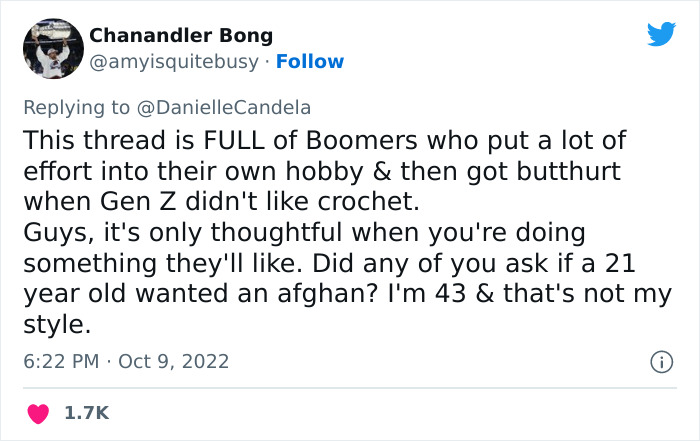Image resolution: width=700 pixels, height=441 pixels.
Task: Follow the @amyisquitebusy account
Action: 310,62
